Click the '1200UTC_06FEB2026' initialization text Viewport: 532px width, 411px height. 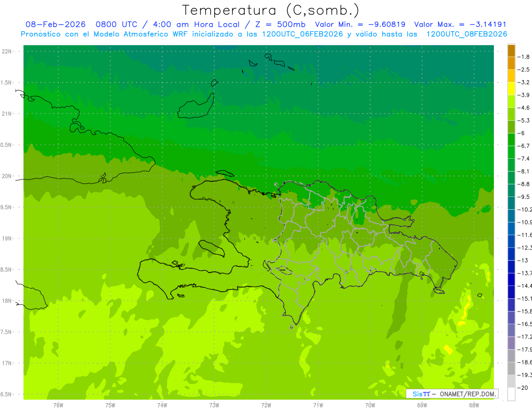(302, 34)
